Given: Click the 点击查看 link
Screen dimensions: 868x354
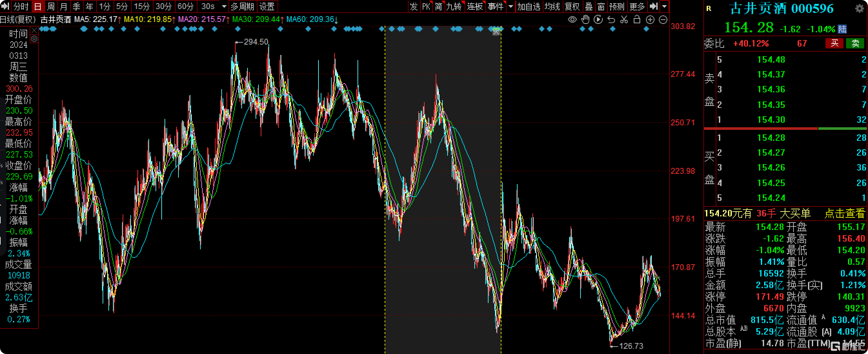Looking at the screenshot, I should tap(844, 213).
